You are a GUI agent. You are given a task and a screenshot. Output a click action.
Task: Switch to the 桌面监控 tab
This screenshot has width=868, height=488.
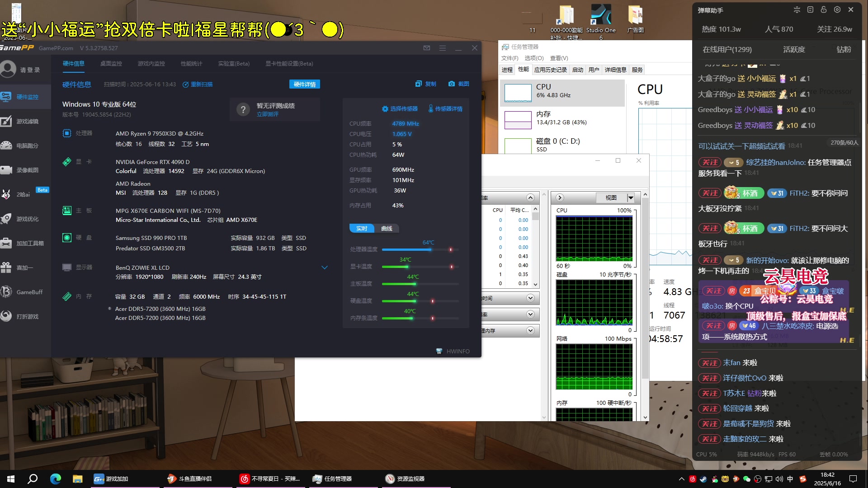click(x=111, y=64)
